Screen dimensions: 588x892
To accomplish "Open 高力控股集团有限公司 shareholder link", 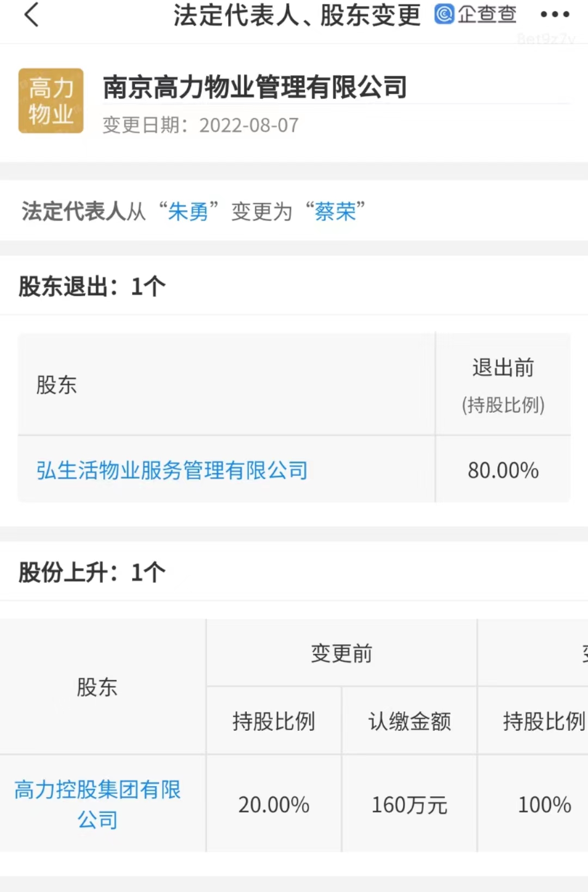I will coord(97,804).
